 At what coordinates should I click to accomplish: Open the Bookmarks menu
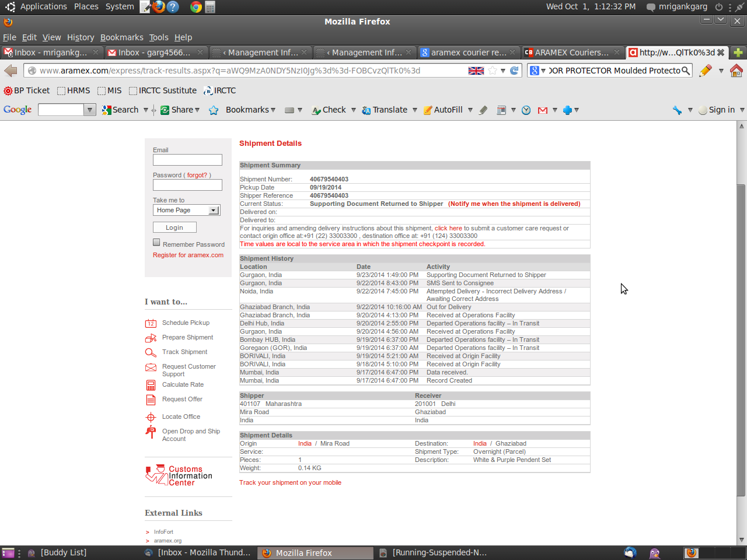(121, 37)
